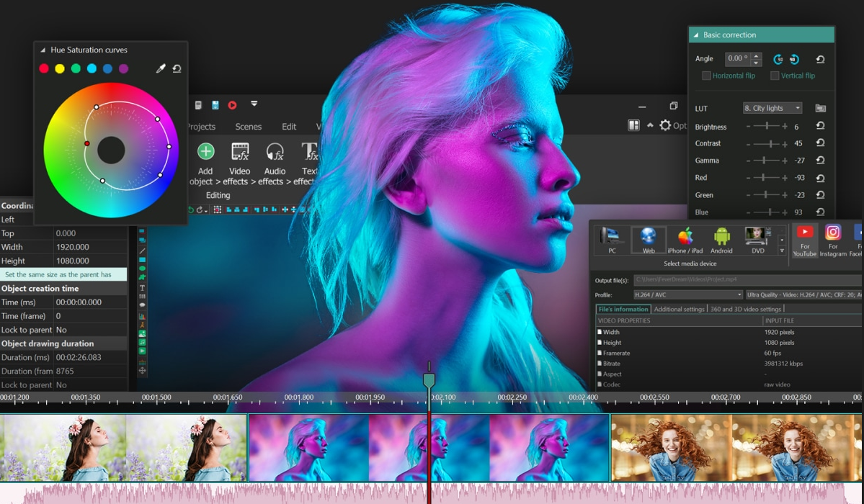Switch to Additional settings tab
Image resolution: width=864 pixels, height=504 pixels.
pyautogui.click(x=680, y=309)
